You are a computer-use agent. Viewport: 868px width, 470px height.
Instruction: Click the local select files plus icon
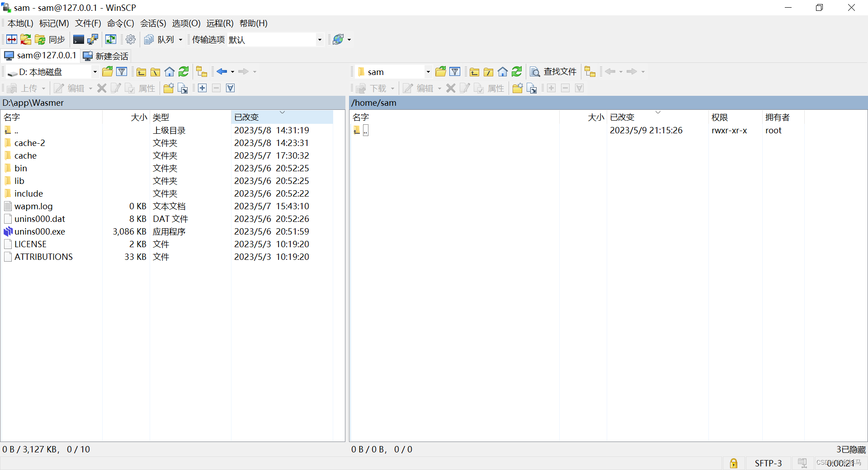pos(203,88)
